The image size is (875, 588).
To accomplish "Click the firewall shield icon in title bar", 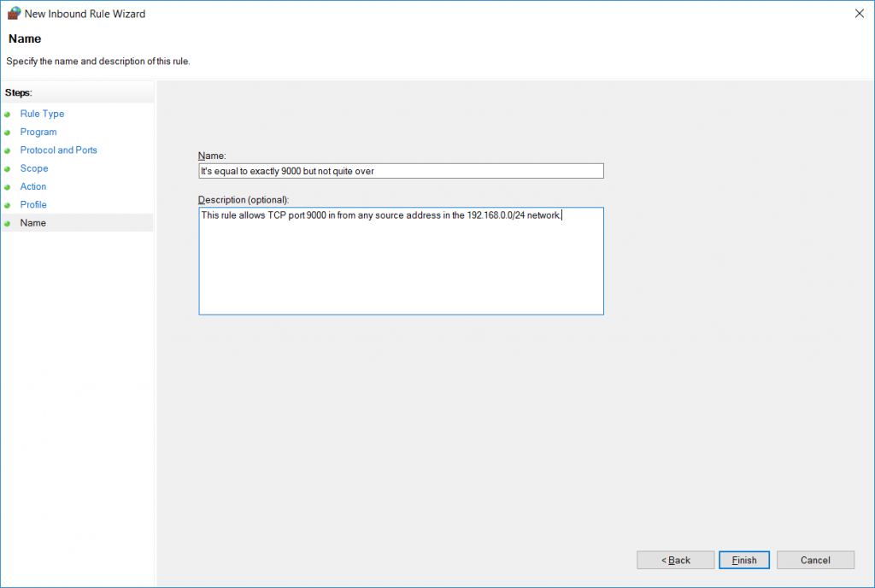I will point(13,13).
